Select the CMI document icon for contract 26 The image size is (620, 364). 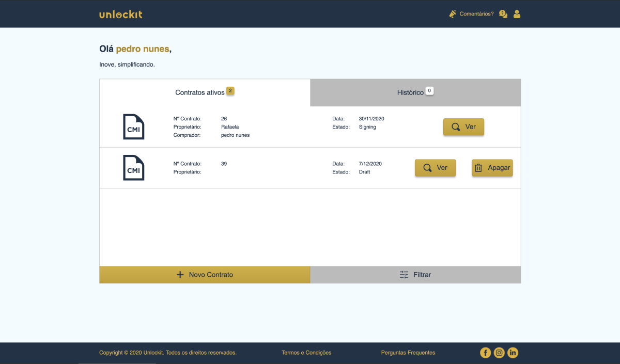133,126
